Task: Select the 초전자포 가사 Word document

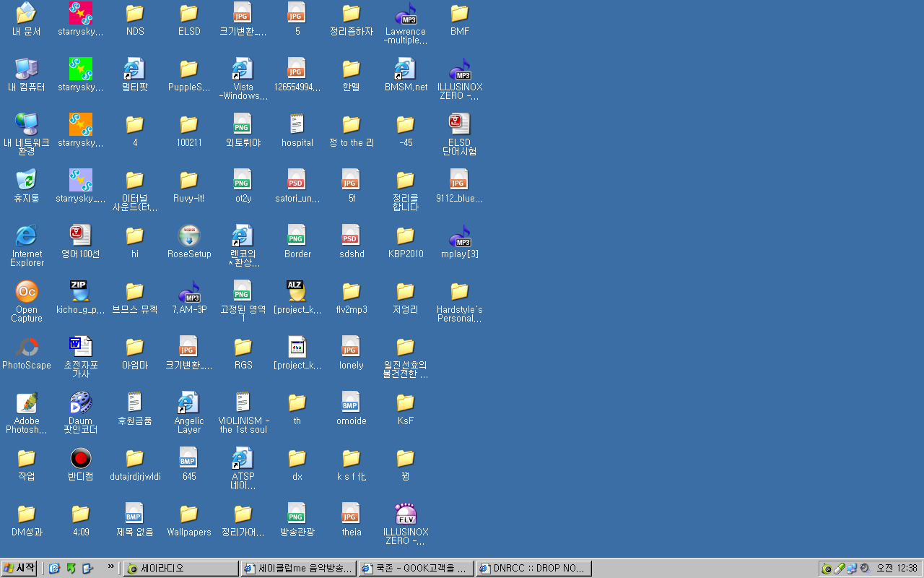Action: (81, 348)
